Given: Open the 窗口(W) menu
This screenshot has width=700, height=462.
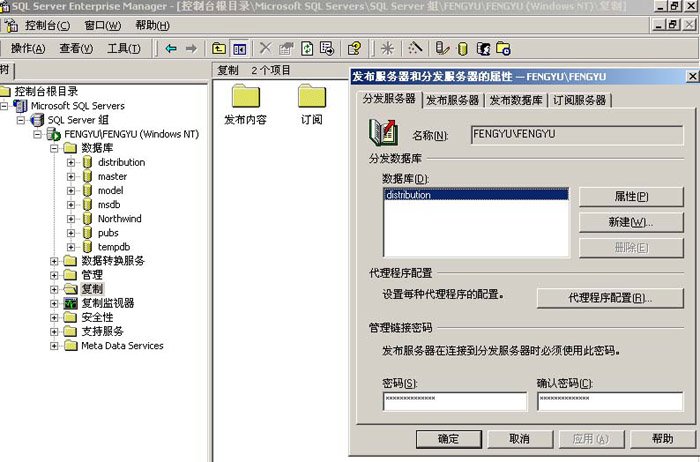Looking at the screenshot, I should (x=102, y=25).
